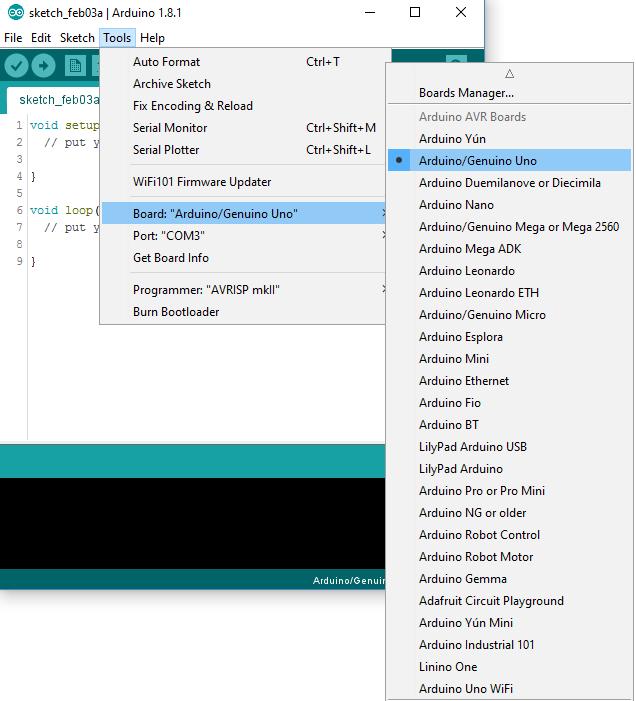Open Boards Manager...
Screen dimensions: 636x701
click(x=509, y=93)
